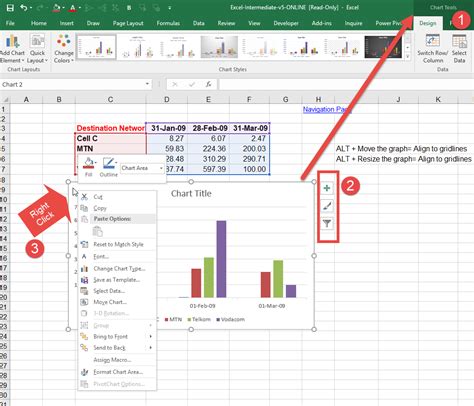Click the Undo arrow icon
This screenshot has width=474, height=406.
tap(23, 7)
